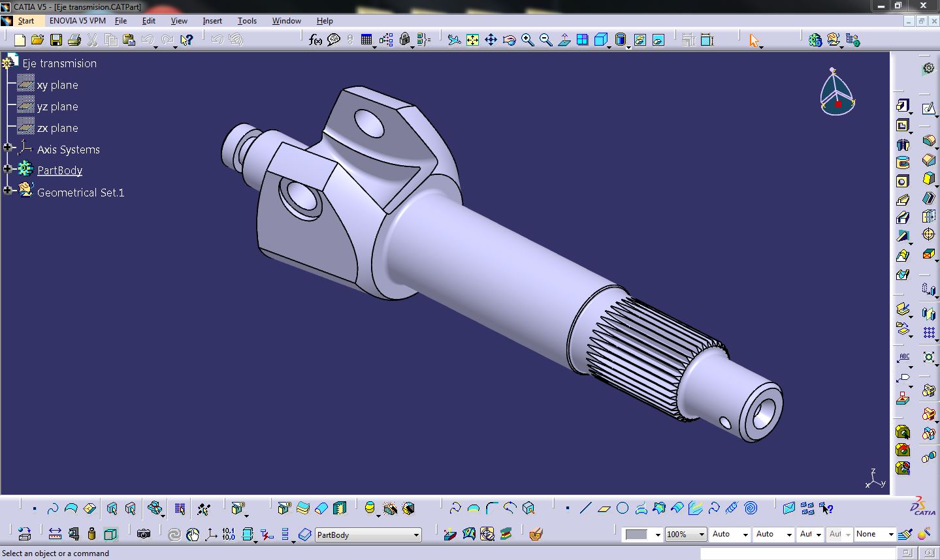Expand the Axis Systems tree node
This screenshot has width=940, height=560.
[8, 148]
